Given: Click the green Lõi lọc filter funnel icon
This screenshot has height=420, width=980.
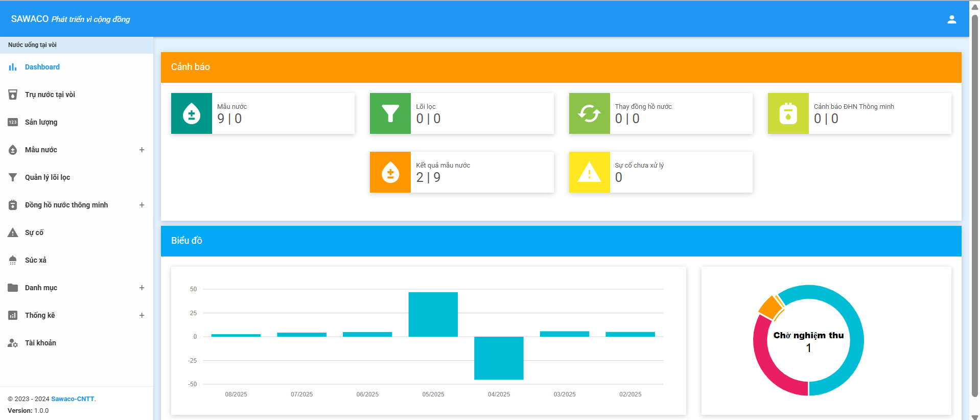Looking at the screenshot, I should pos(390,113).
